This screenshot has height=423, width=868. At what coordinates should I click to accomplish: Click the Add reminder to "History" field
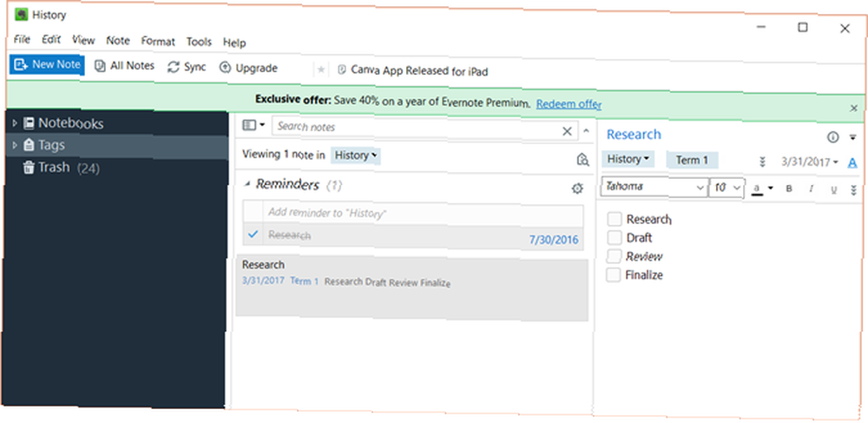pyautogui.click(x=424, y=214)
